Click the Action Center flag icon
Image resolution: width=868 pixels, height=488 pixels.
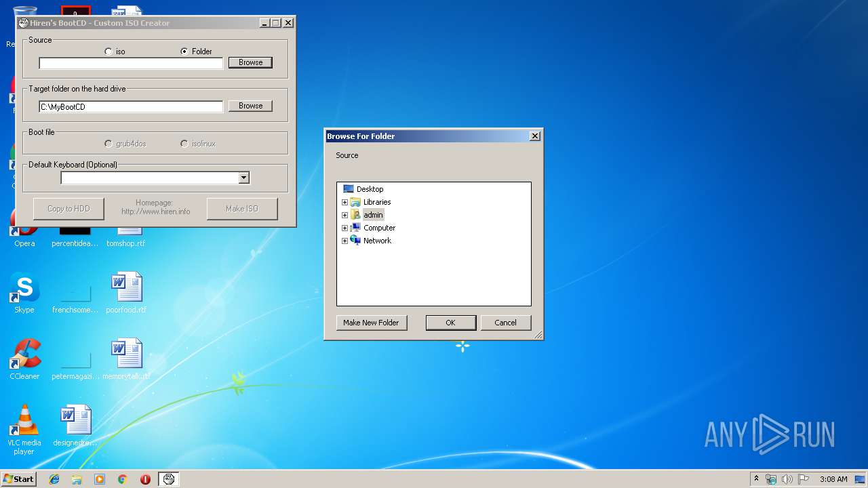tap(804, 479)
